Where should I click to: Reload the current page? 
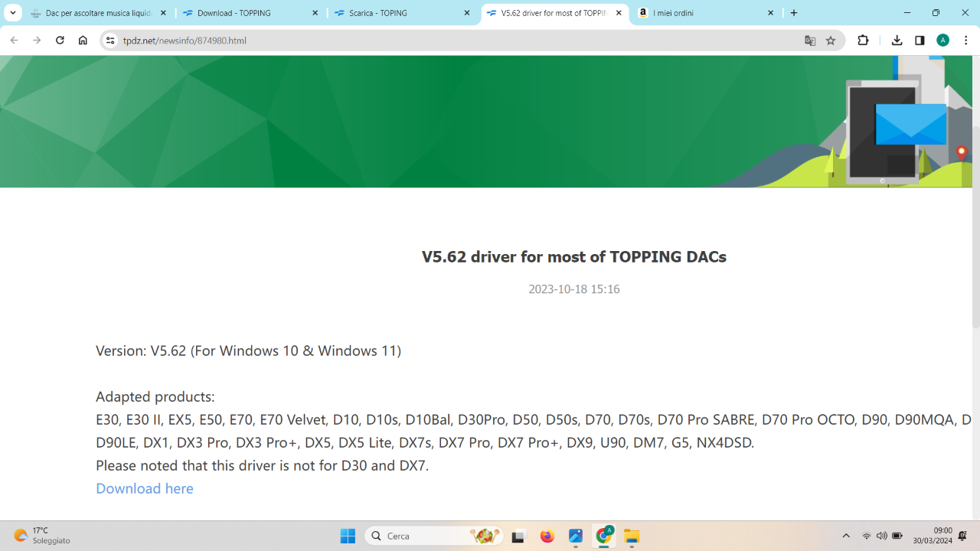[60, 41]
